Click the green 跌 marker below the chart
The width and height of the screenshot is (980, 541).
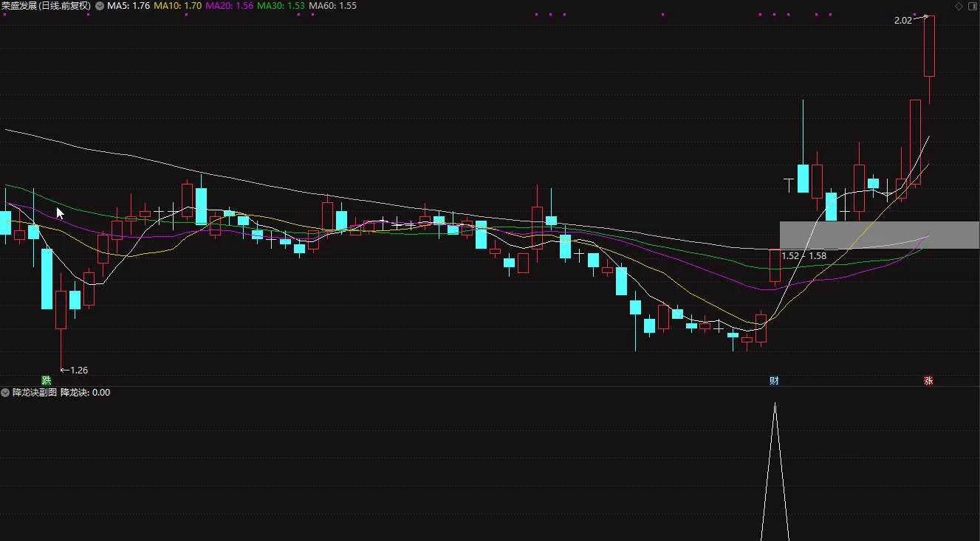(x=47, y=381)
